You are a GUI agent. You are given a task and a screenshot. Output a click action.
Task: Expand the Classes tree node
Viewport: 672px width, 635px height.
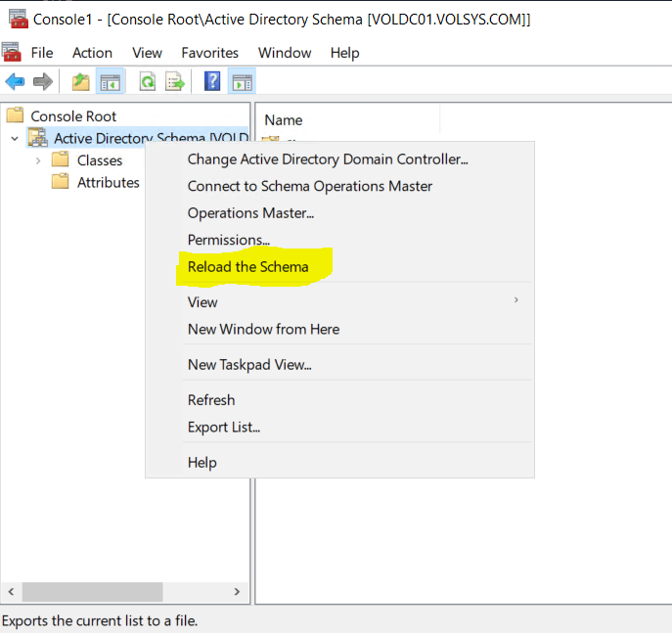point(38,160)
